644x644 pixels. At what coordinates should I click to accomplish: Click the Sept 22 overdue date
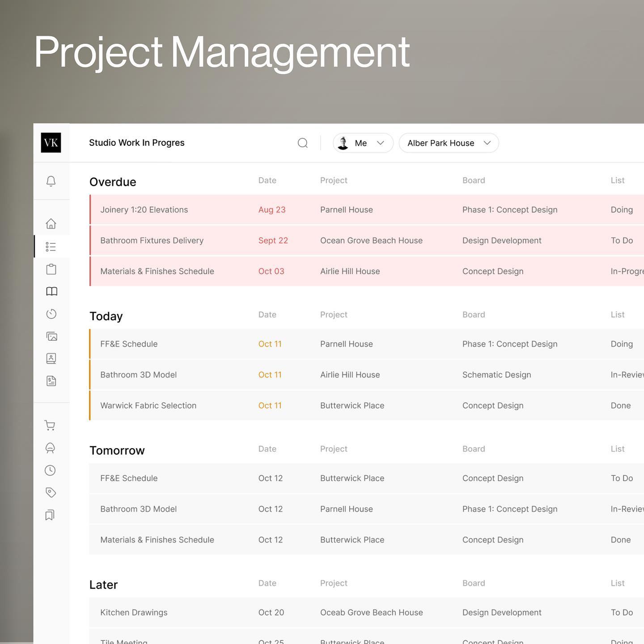(x=273, y=241)
